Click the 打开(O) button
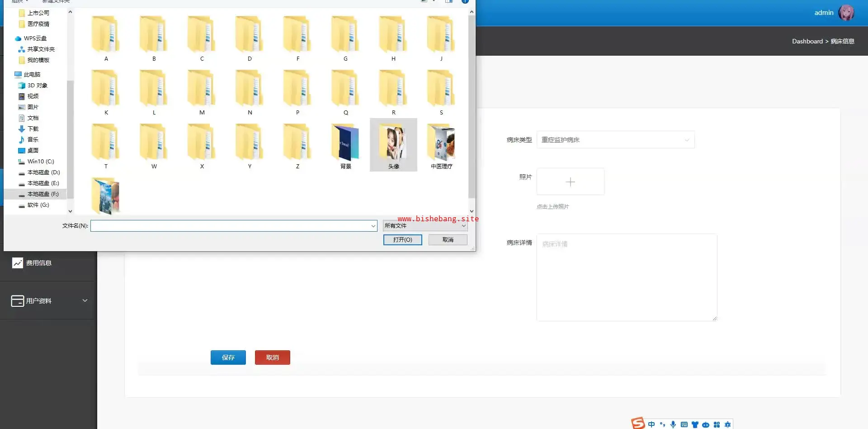 coord(402,240)
